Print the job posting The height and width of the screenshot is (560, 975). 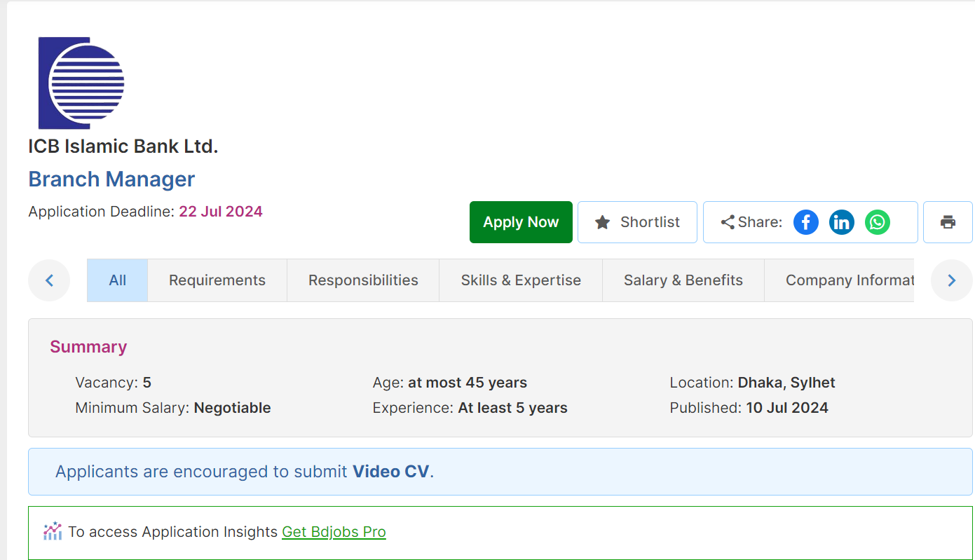948,222
